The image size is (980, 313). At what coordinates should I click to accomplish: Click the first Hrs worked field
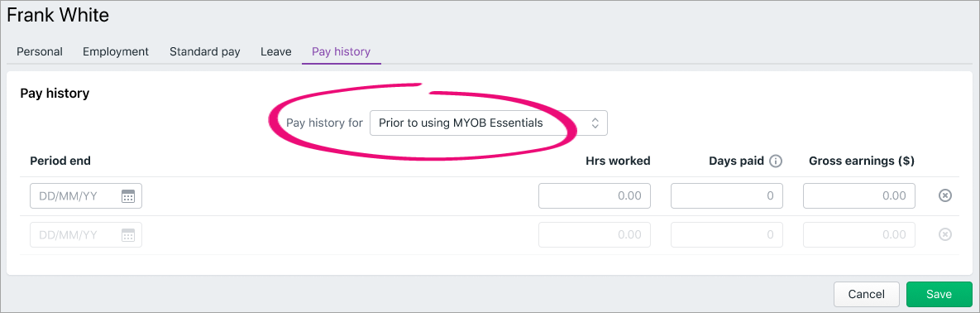[595, 196]
